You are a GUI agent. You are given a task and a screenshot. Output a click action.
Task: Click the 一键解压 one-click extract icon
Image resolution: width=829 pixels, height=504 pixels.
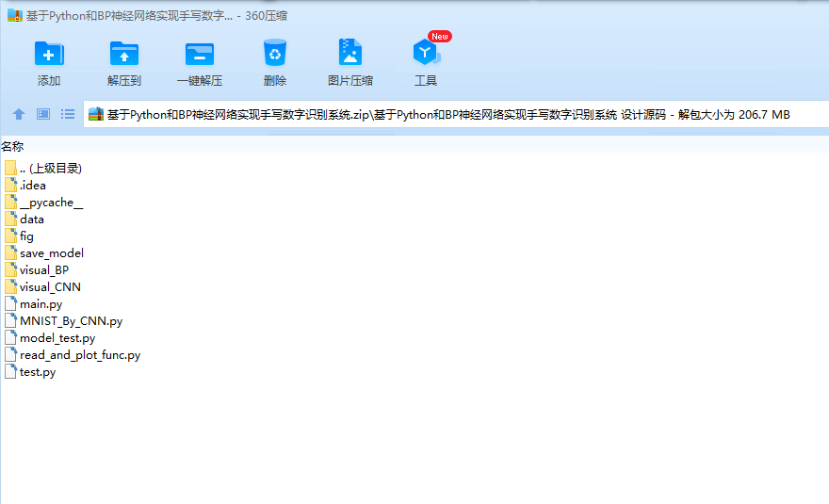pyautogui.click(x=200, y=54)
